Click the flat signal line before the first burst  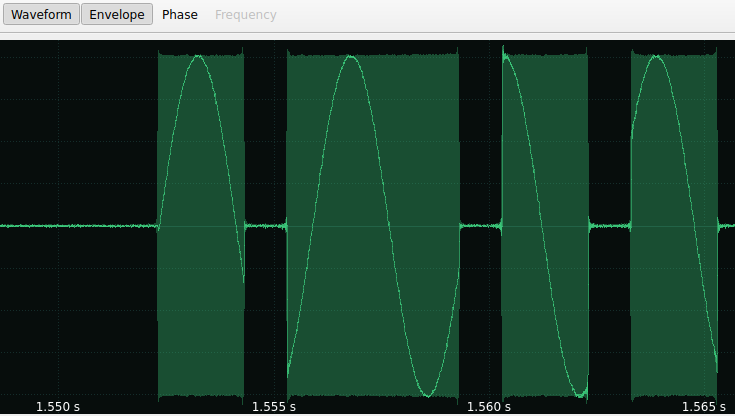(x=80, y=226)
